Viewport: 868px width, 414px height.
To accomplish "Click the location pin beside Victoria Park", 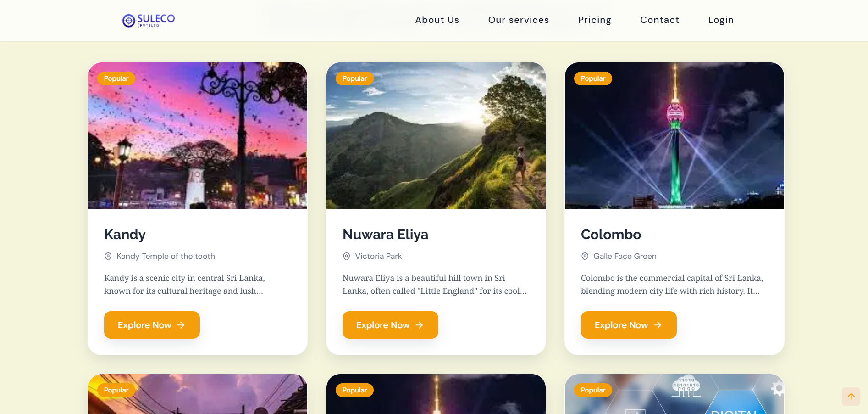I will pyautogui.click(x=347, y=256).
